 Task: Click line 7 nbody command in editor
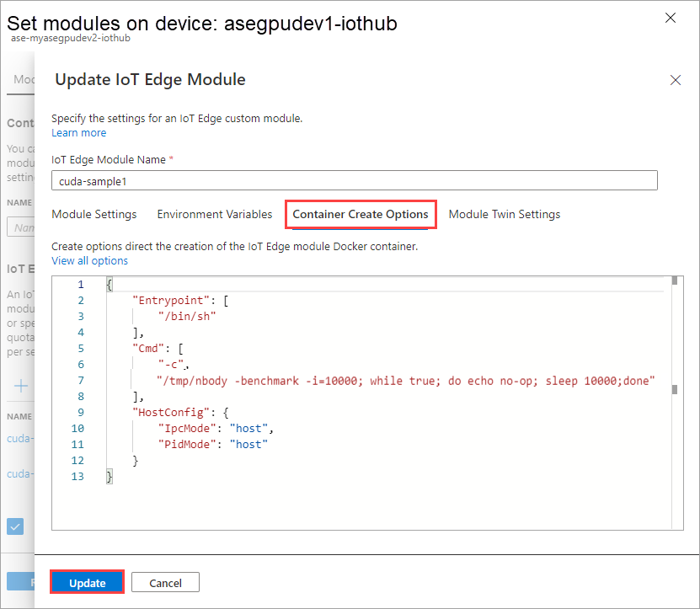tap(405, 381)
